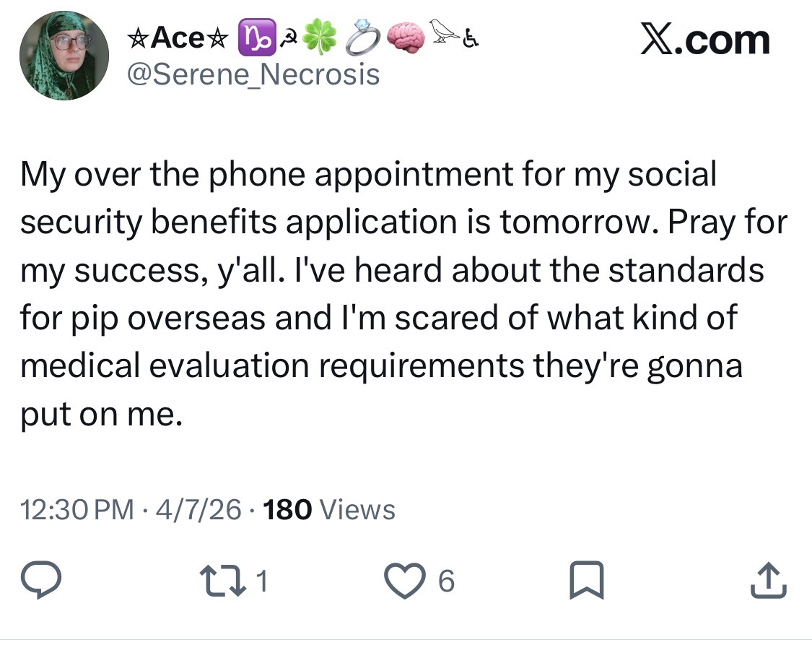
Task: Click the diamond ring emoji
Action: pos(363,38)
